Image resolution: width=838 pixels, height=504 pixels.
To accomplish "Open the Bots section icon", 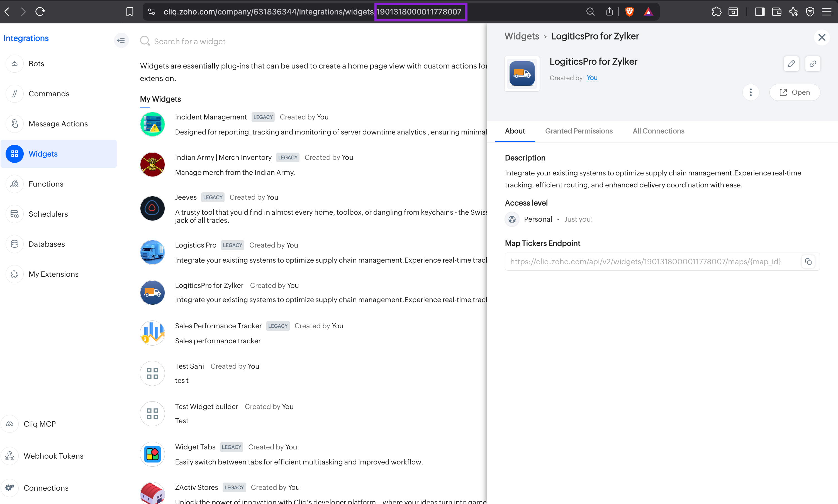I will pyautogui.click(x=14, y=63).
